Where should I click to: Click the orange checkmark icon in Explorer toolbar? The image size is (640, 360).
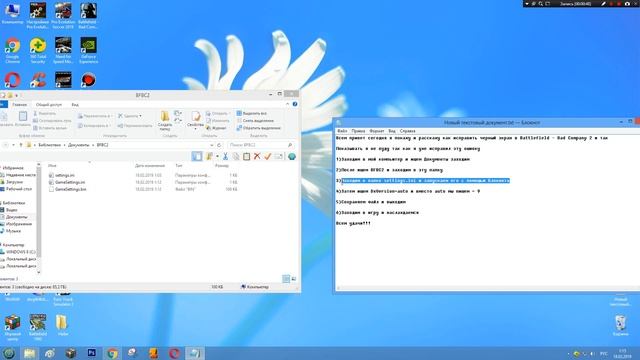point(268,156)
